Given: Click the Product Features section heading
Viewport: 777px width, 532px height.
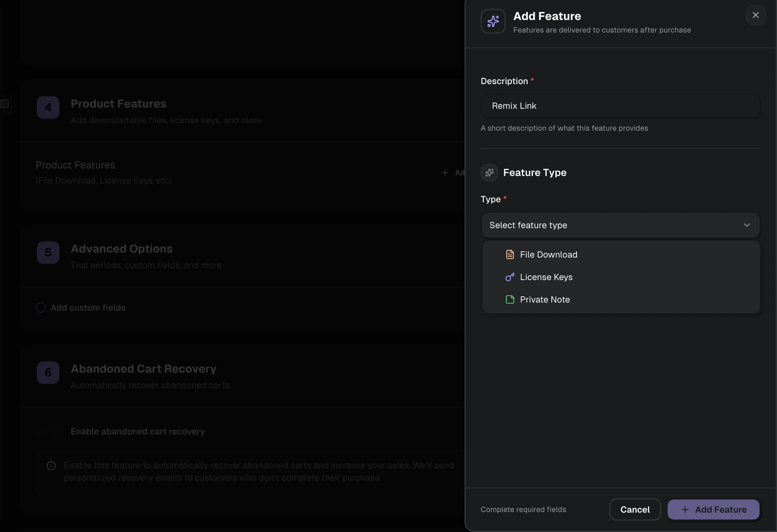Looking at the screenshot, I should pyautogui.click(x=118, y=104).
